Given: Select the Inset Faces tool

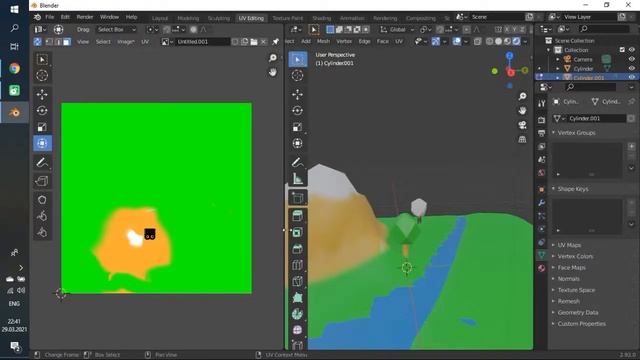Looking at the screenshot, I should (x=298, y=232).
